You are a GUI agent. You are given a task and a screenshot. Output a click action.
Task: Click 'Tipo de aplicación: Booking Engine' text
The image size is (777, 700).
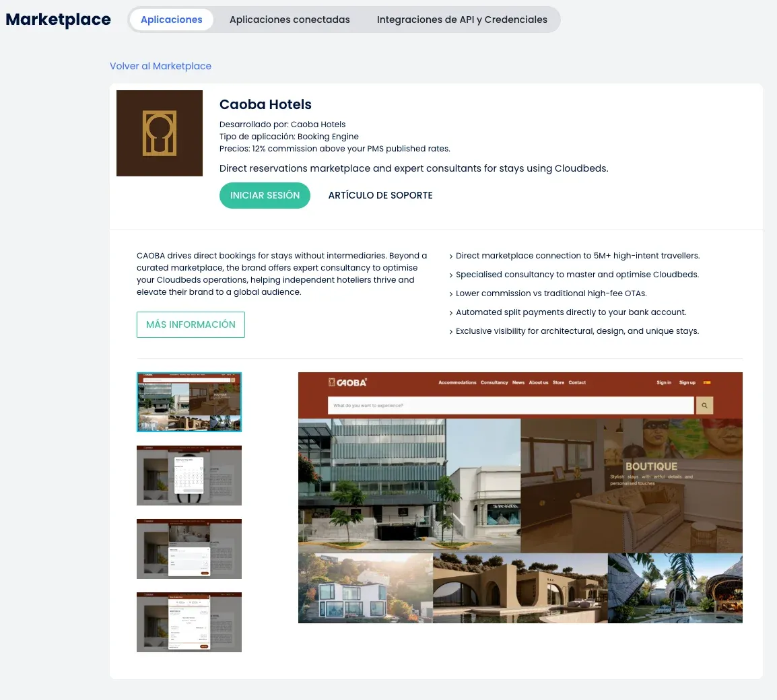click(x=289, y=136)
